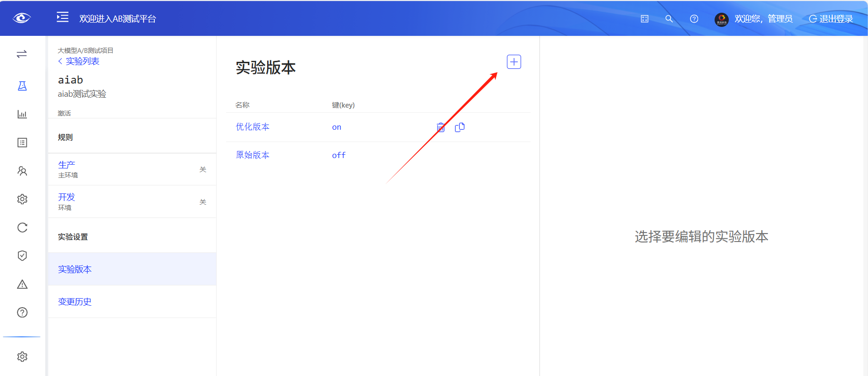Click the swap arrows icon in sidebar
The width and height of the screenshot is (868, 376).
coord(22,54)
